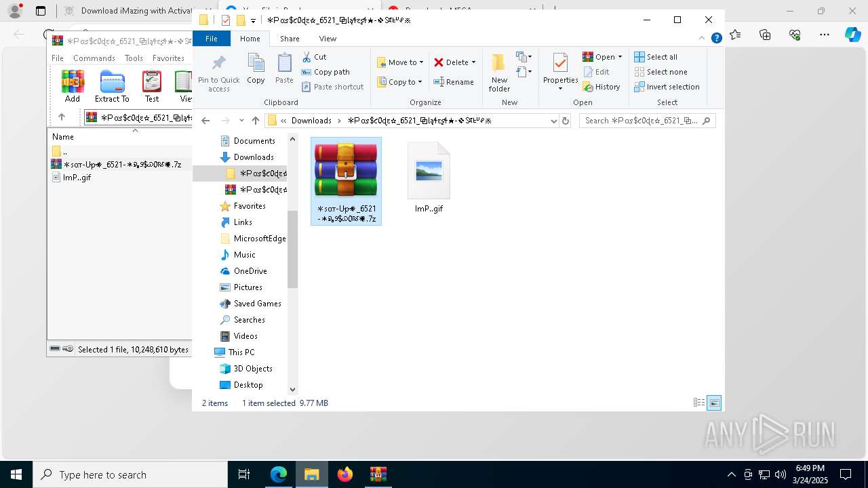
Task: Click History in the Open group
Action: pyautogui.click(x=601, y=87)
